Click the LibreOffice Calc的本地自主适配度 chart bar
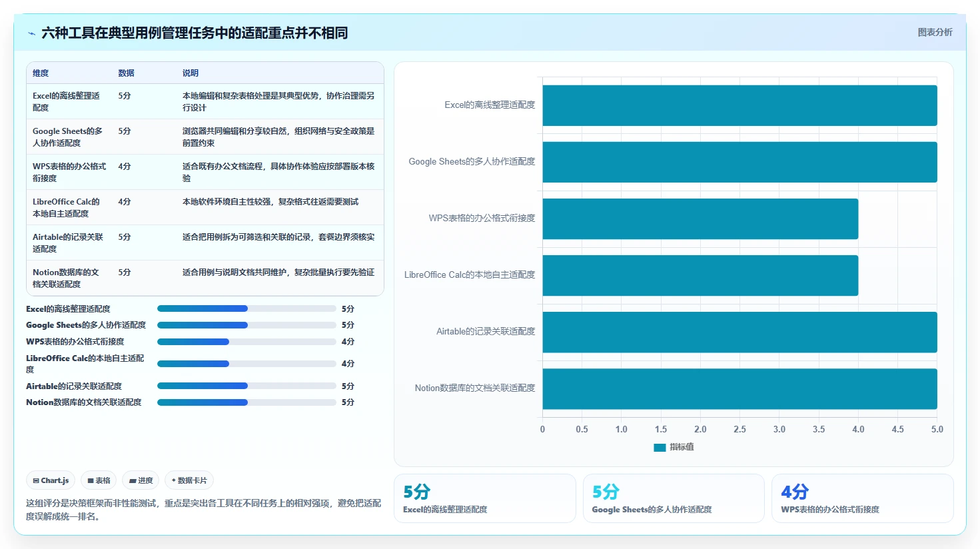 click(700, 275)
